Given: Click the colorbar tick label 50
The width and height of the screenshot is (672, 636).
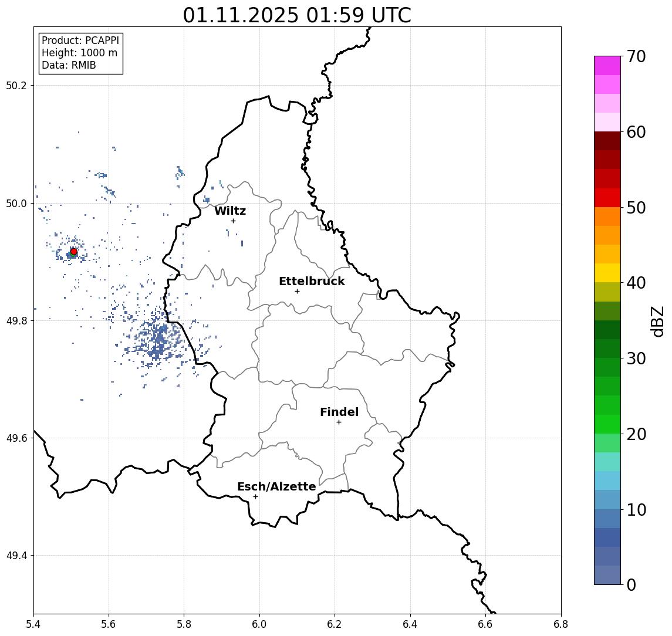Looking at the screenshot, I should (x=636, y=208).
